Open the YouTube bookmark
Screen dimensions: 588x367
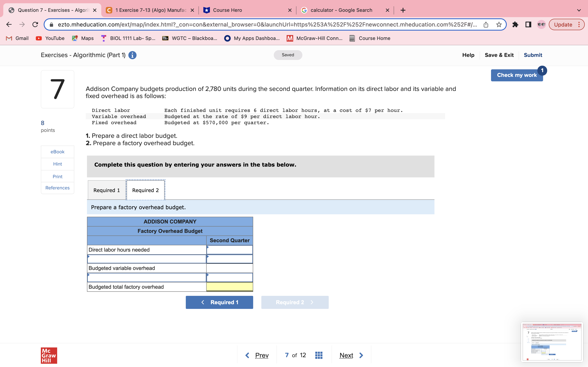(50, 38)
